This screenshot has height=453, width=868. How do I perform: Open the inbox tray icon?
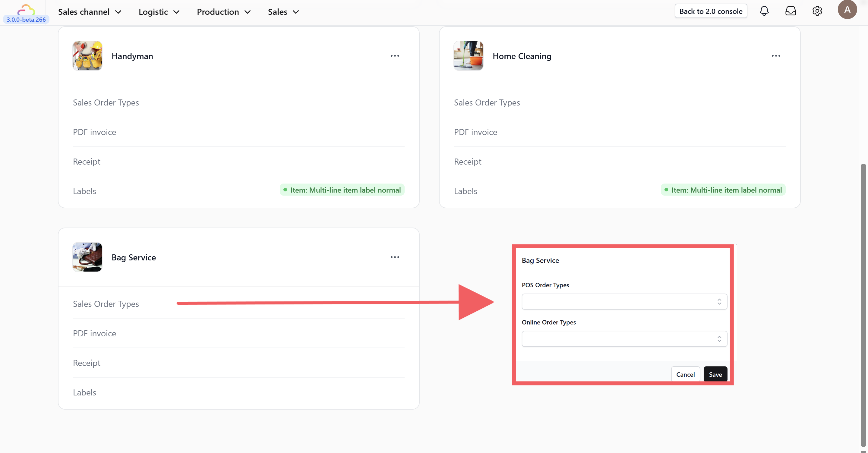(x=791, y=11)
